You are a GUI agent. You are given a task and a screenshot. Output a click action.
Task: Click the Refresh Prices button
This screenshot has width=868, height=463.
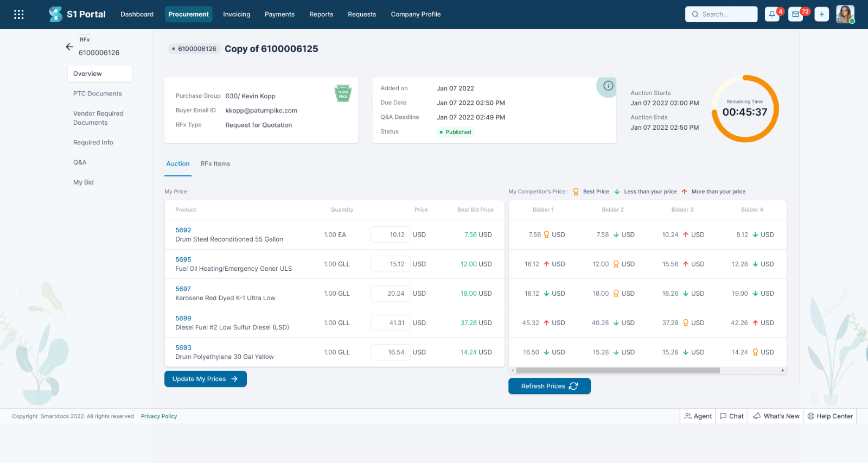click(549, 386)
